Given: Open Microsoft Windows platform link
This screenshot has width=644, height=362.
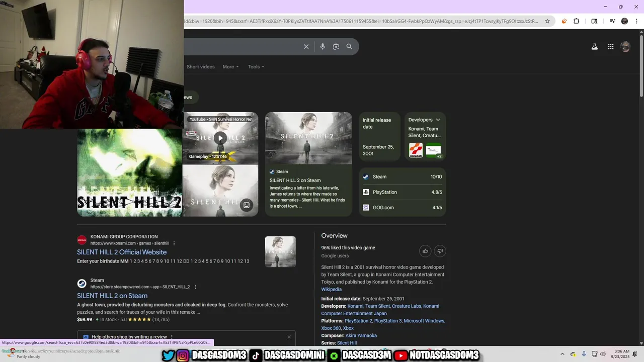Looking at the screenshot, I should pos(424,321).
